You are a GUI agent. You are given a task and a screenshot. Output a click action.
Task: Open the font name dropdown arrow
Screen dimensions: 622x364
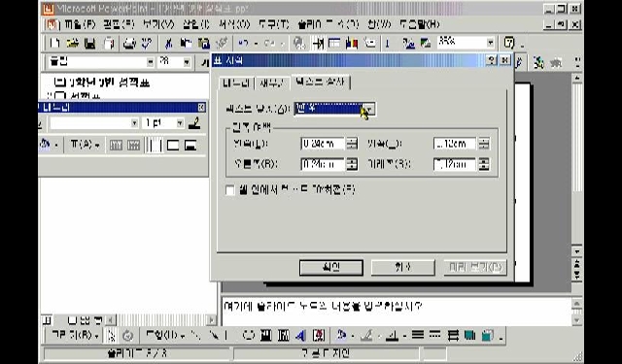tap(151, 62)
